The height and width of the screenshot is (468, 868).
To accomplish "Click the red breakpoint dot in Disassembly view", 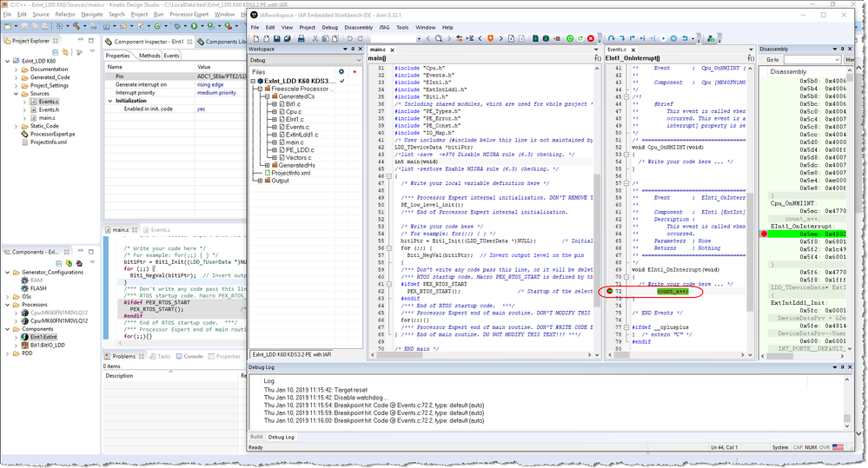I will pos(765,234).
